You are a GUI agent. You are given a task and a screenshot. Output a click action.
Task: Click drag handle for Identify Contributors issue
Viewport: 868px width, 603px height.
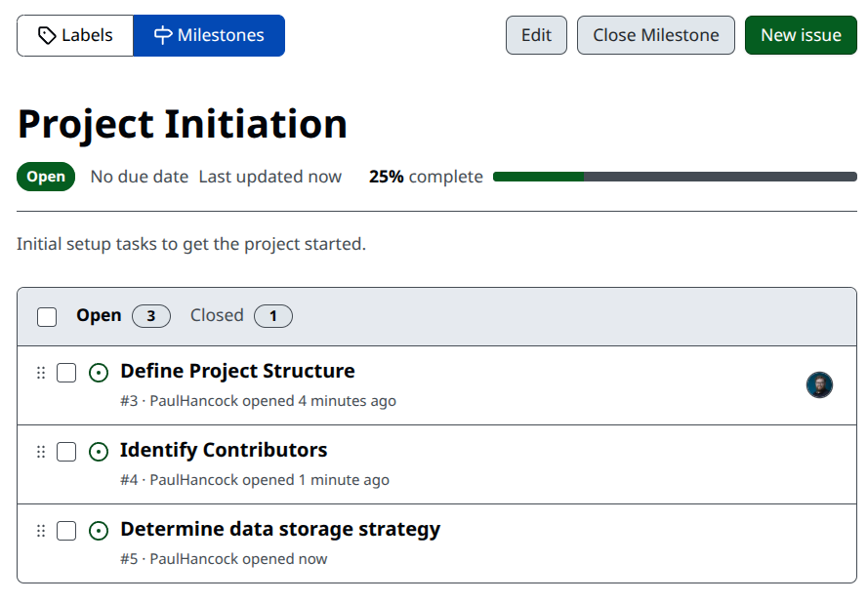pyautogui.click(x=41, y=452)
